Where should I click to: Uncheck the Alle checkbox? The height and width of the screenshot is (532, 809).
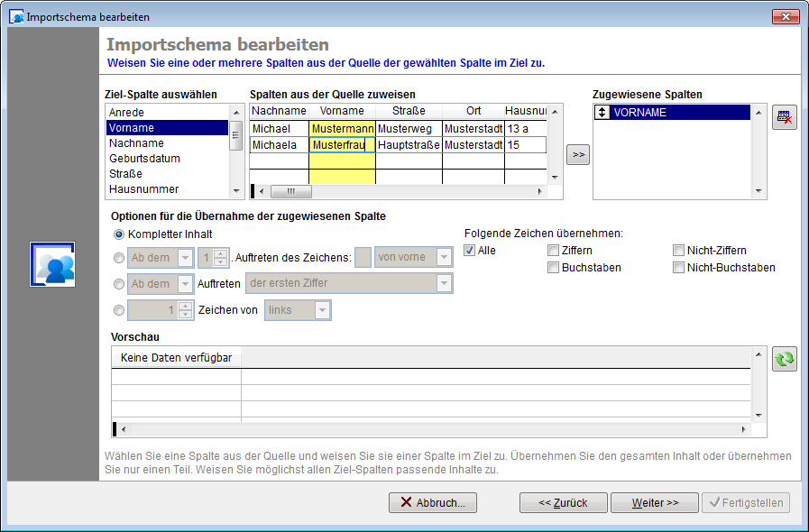click(469, 251)
